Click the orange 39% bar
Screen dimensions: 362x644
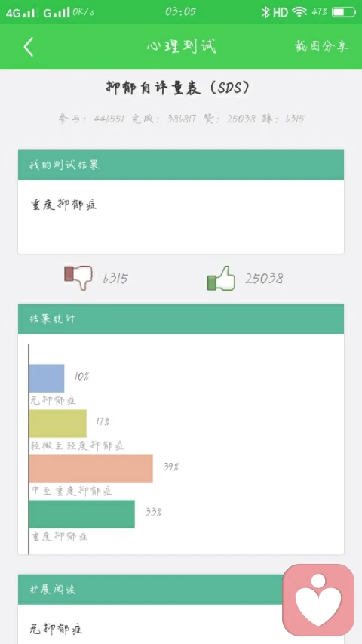point(91,469)
